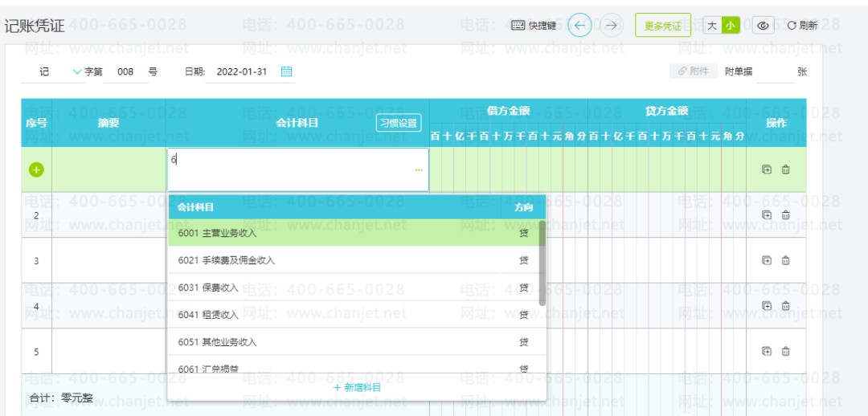Viewport: 868px width, 416px height.
Task: Open subject selector ellipsis in account field
Action: (419, 170)
